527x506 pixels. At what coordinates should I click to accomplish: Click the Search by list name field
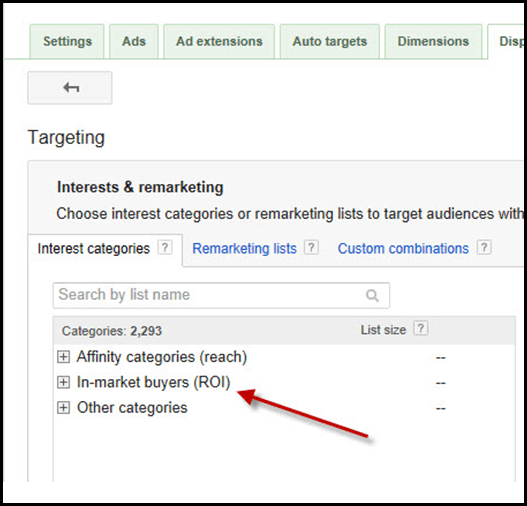pyautogui.click(x=221, y=295)
